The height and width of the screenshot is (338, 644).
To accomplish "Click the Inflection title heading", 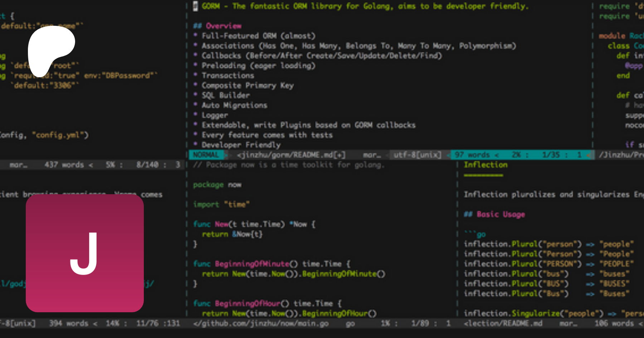I will pyautogui.click(x=486, y=165).
